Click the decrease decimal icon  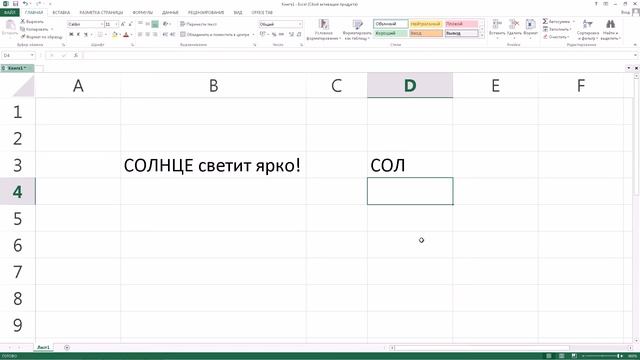coord(299,35)
